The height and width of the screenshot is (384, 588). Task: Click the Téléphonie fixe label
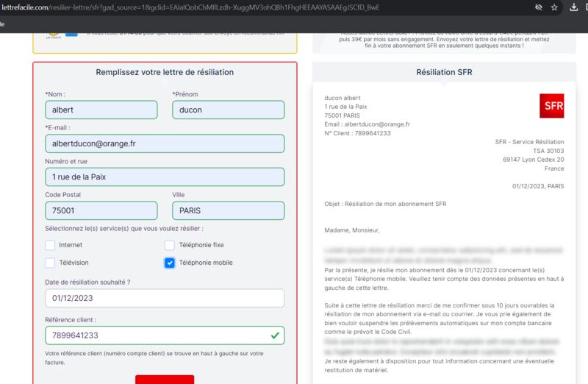(x=201, y=245)
